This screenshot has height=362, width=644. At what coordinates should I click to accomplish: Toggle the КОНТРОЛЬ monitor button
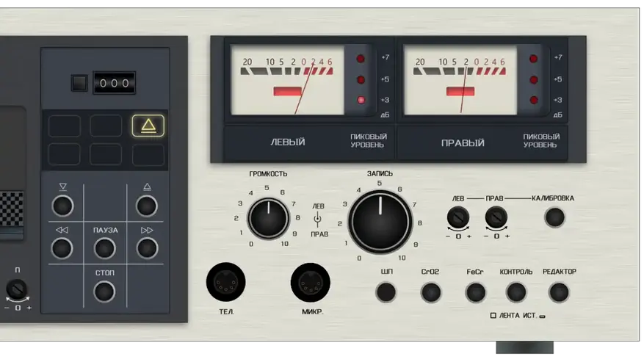pos(516,292)
